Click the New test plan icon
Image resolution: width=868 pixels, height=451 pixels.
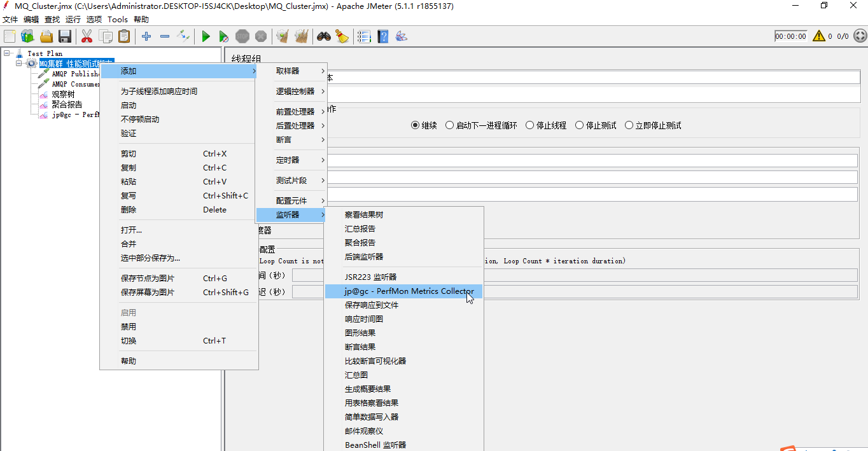coord(10,36)
